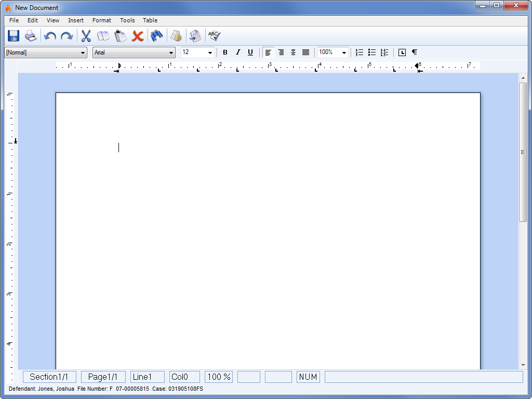Undo the last action
Screen dimensions: 532x399
pos(50,36)
